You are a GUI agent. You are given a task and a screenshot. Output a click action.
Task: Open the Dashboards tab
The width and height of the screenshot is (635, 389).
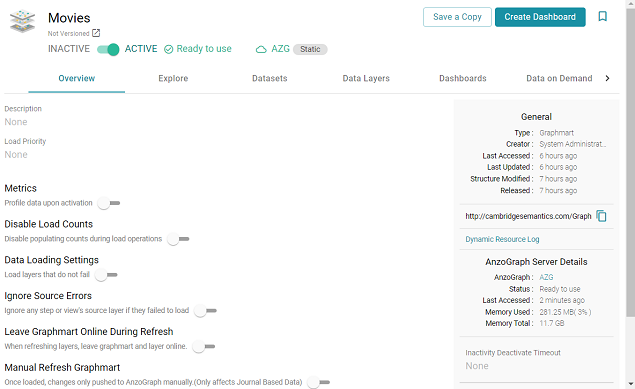pos(462,78)
